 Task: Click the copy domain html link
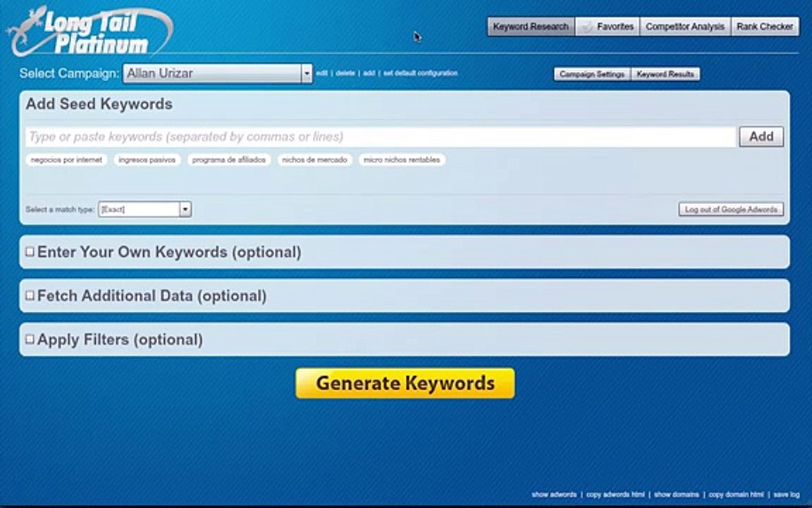pos(736,495)
